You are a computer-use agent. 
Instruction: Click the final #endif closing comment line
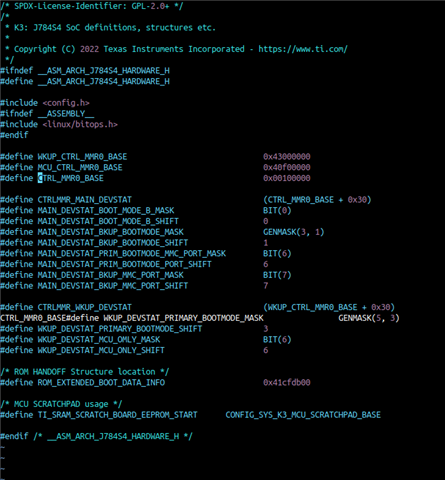click(96, 436)
